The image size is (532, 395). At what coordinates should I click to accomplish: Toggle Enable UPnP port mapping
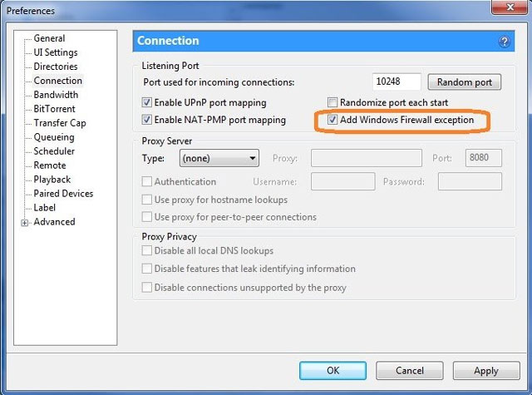pos(146,102)
